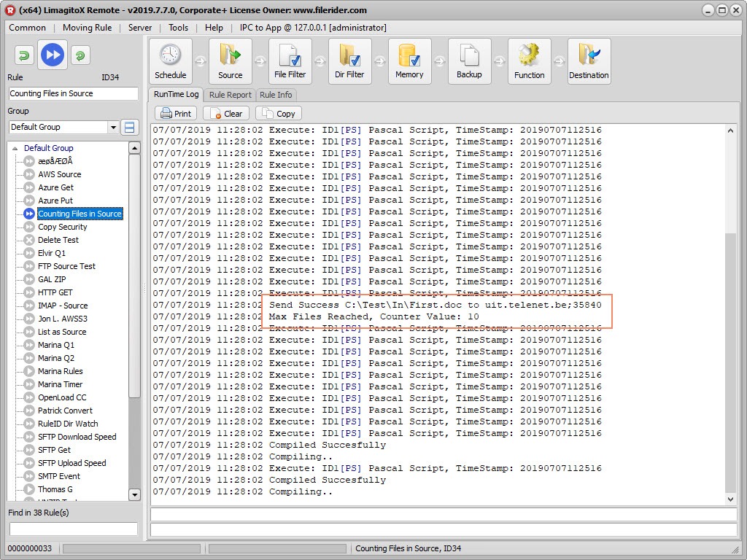Switch to the Rule Report tab
This screenshot has height=560, width=747.
[230, 95]
